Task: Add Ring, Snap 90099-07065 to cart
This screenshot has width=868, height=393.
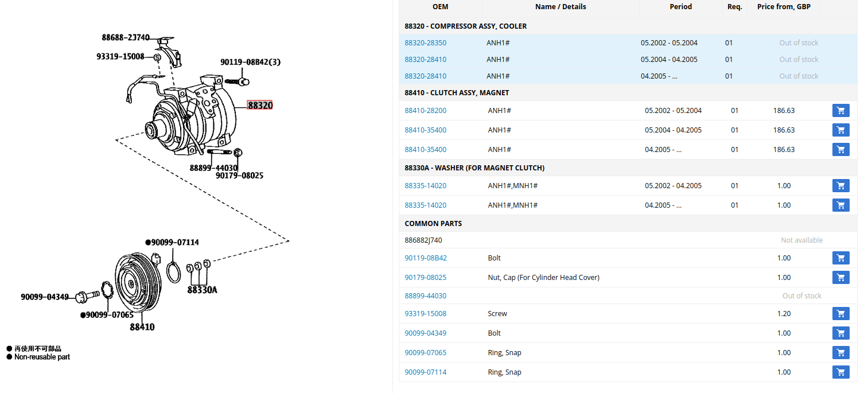Action: coord(840,353)
